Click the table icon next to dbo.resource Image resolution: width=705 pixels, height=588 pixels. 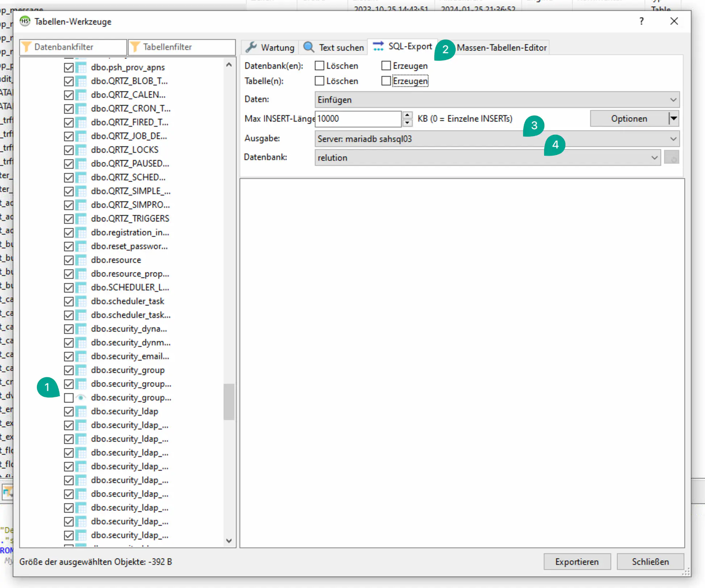[81, 260]
